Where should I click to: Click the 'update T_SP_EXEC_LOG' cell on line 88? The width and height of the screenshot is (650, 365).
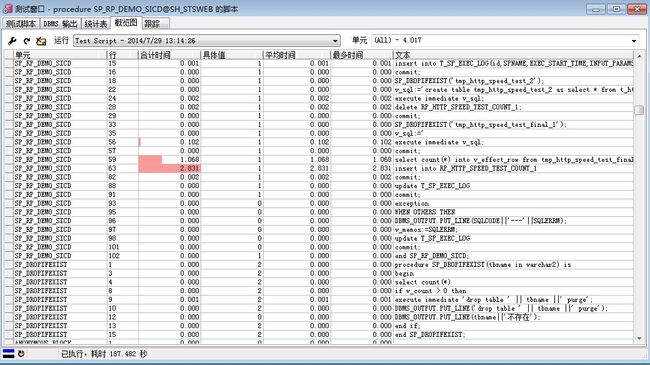pyautogui.click(x=513, y=186)
